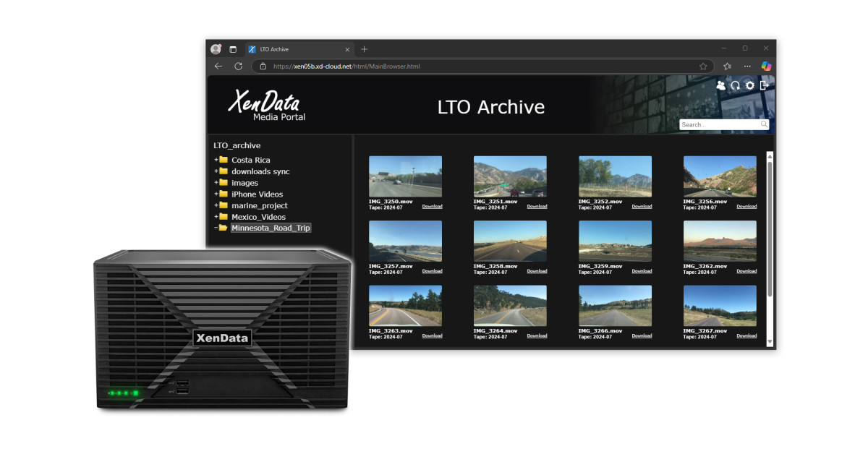Bookmark this page with the star icon
The height and width of the screenshot is (454, 868).
[x=703, y=66]
